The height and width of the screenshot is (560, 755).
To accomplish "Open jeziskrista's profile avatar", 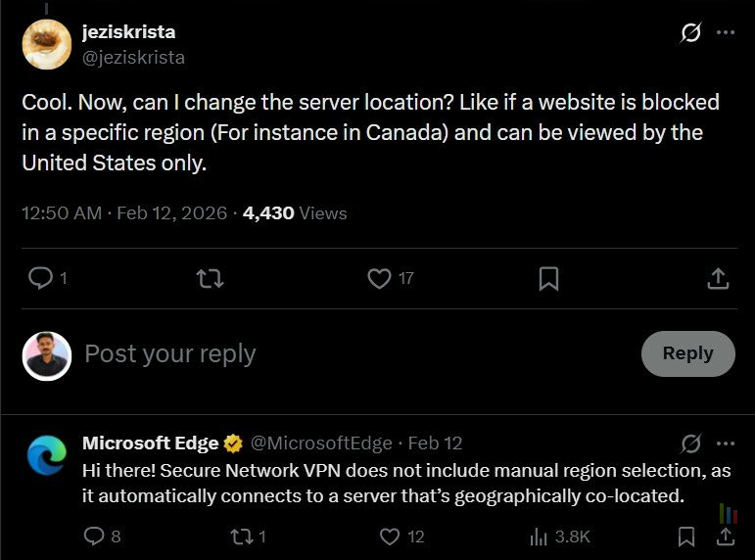I will pyautogui.click(x=46, y=43).
